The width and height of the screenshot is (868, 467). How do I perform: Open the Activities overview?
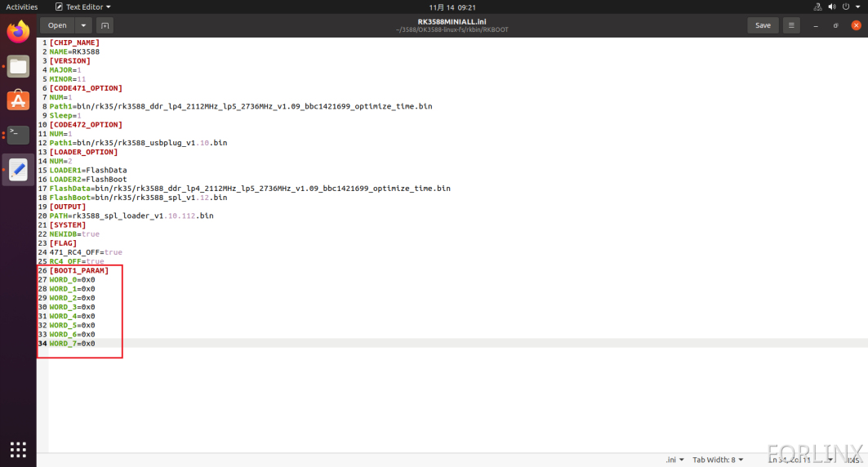(21, 7)
